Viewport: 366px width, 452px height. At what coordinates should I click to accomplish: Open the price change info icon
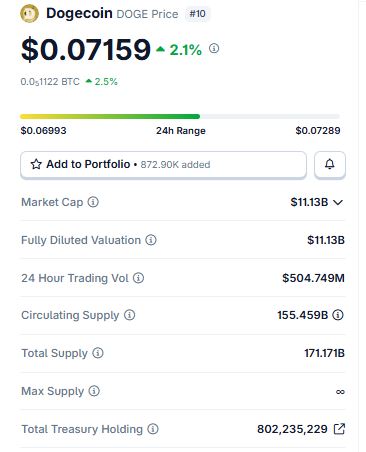click(x=214, y=49)
